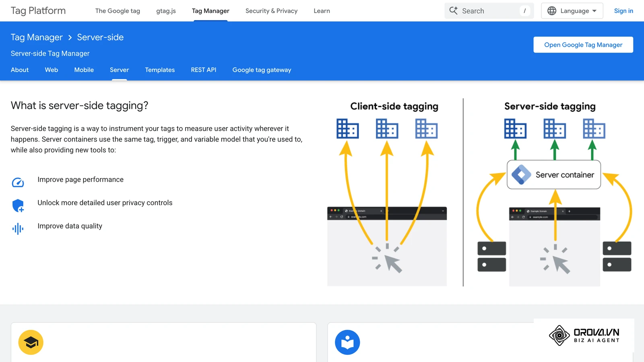Click the 'Server container' diagram label
The width and height of the screenshot is (644, 362).
click(x=565, y=175)
